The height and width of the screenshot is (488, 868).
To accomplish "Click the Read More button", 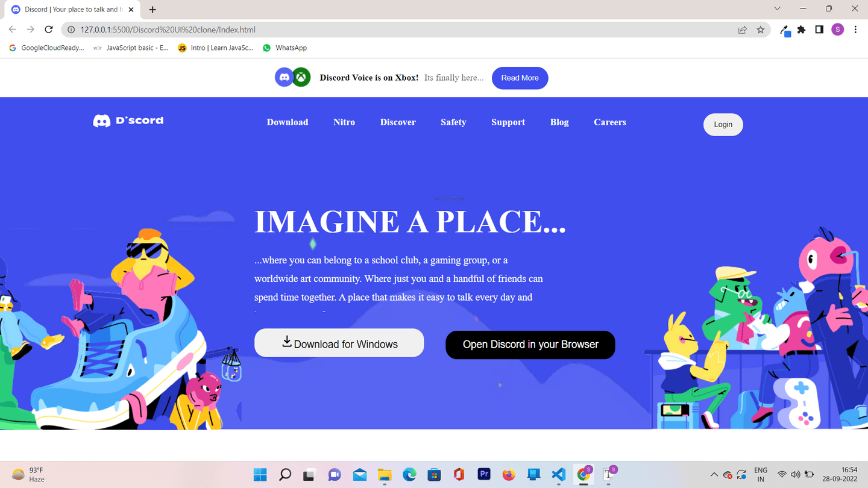I will coord(520,78).
